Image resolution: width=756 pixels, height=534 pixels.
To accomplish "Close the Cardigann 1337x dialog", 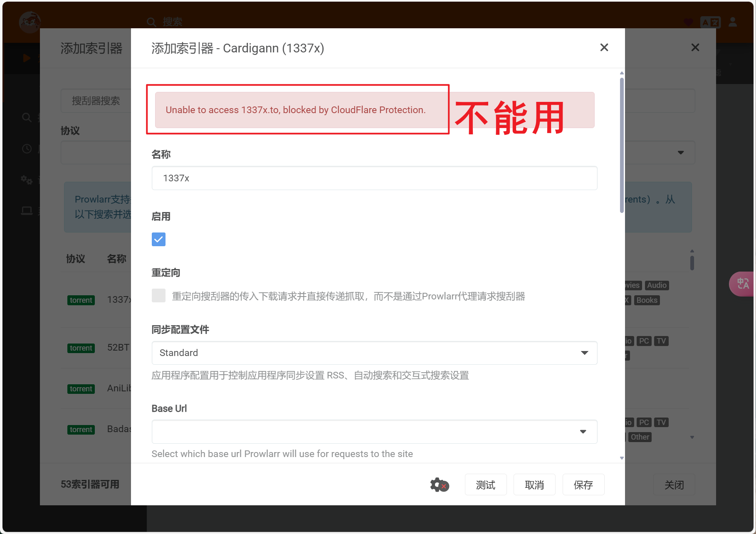I will [604, 47].
